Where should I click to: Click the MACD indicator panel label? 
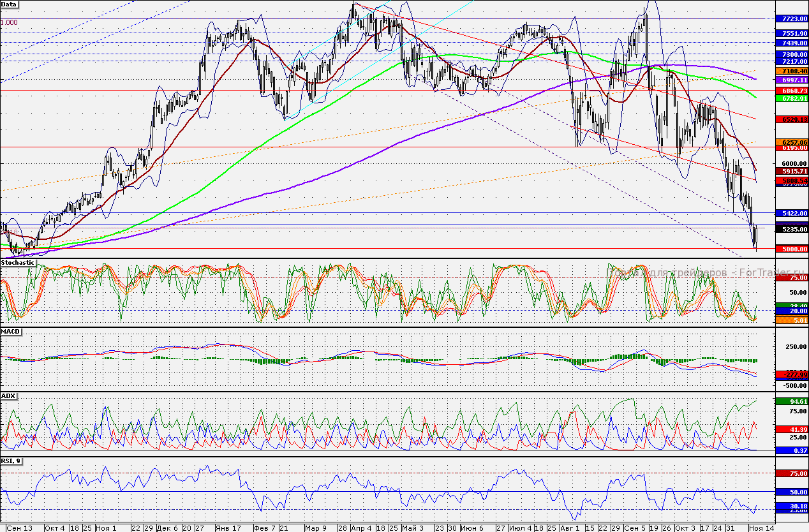pyautogui.click(x=10, y=332)
